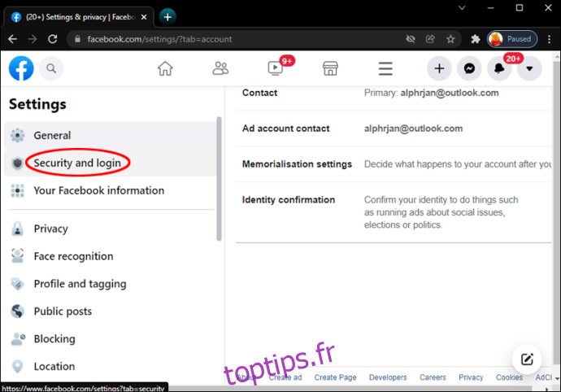561x392 pixels.
Task: Select the Settings & privacy Facebook tab
Action: pyautogui.click(x=79, y=17)
